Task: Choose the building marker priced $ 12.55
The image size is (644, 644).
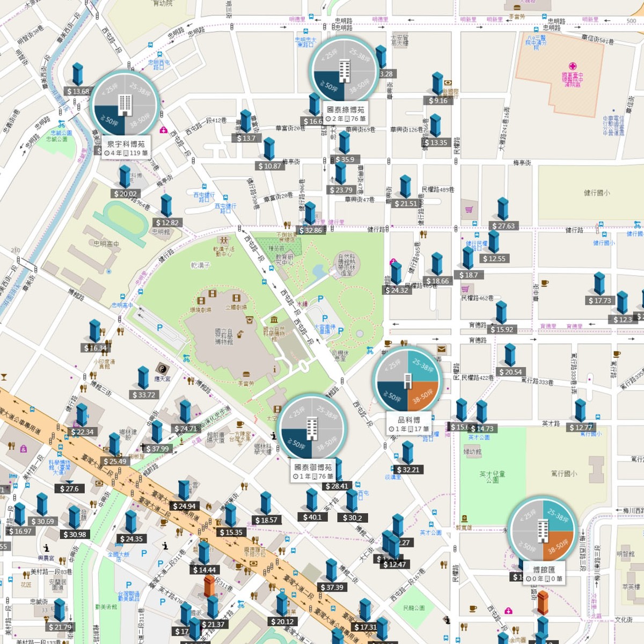Action: tap(494, 242)
